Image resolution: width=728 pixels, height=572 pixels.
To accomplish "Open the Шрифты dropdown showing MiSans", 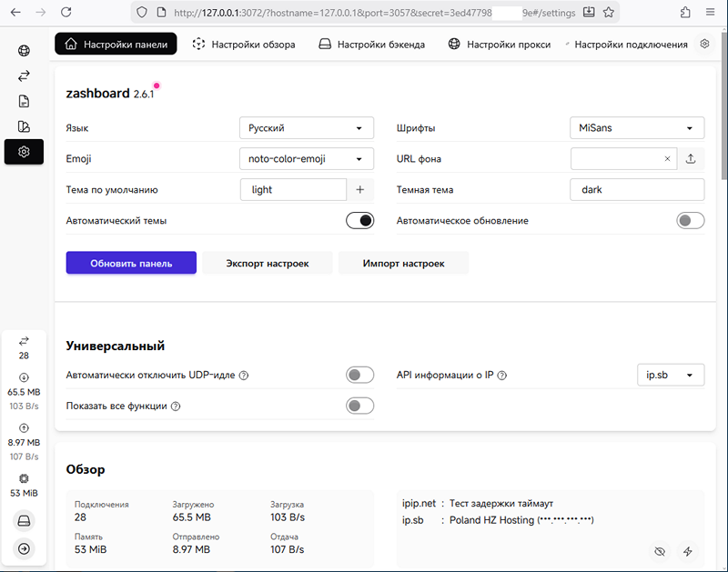I will (637, 128).
